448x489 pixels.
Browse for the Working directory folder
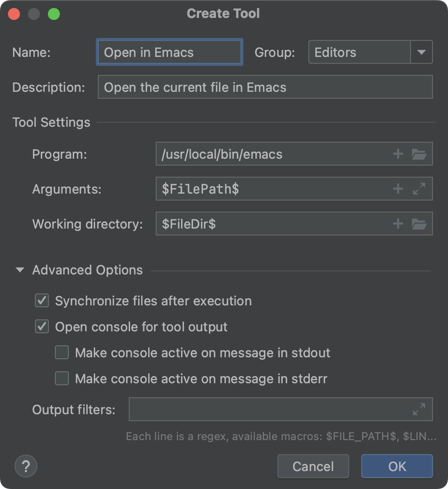coord(420,224)
